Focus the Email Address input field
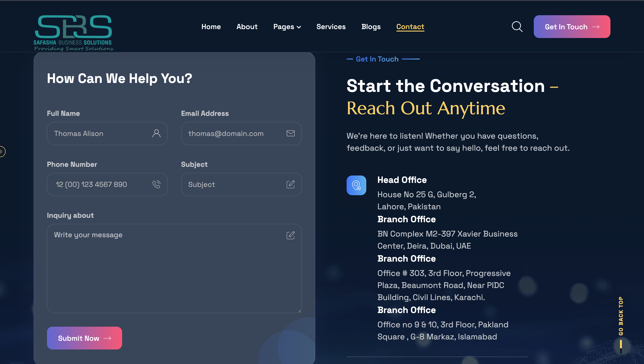 pos(241,133)
